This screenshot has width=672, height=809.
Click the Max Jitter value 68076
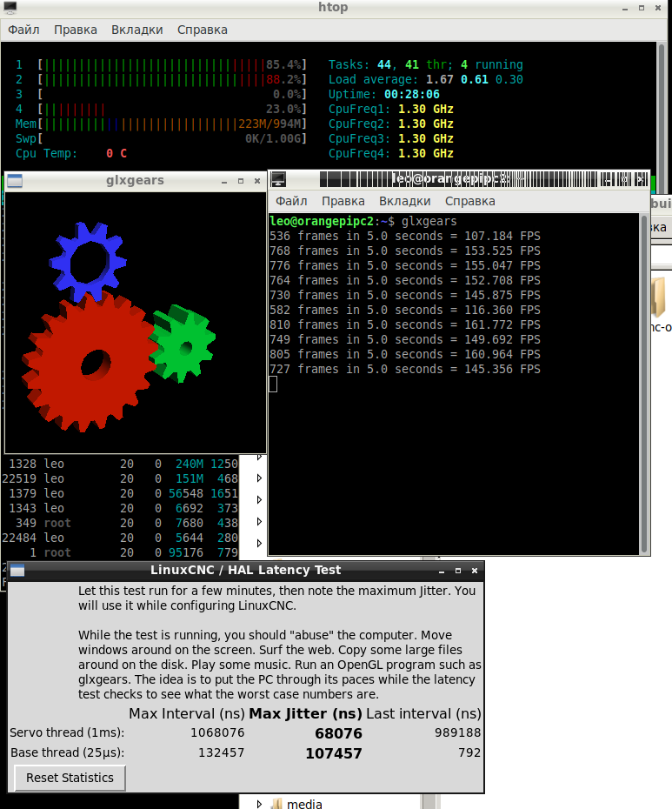tap(338, 733)
